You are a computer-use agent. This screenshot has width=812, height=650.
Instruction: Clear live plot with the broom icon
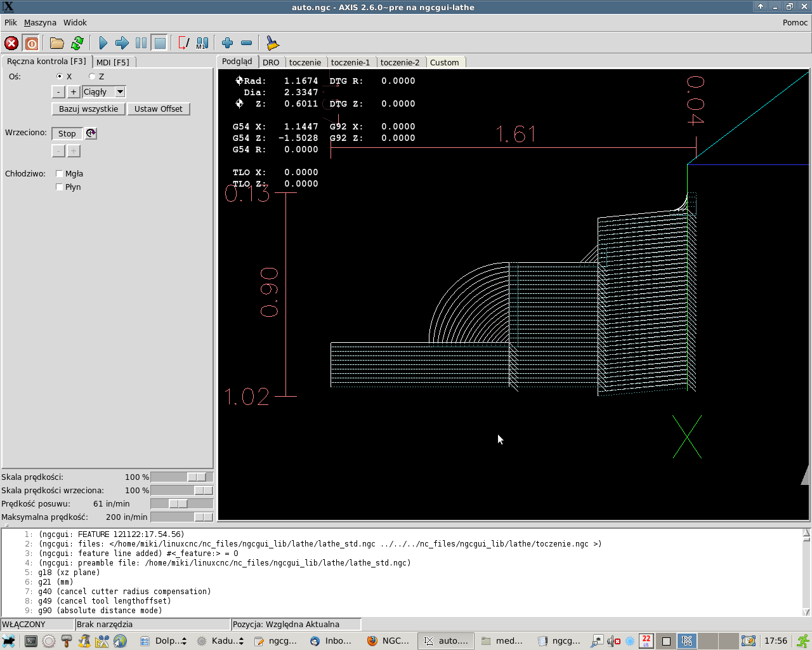[272, 43]
